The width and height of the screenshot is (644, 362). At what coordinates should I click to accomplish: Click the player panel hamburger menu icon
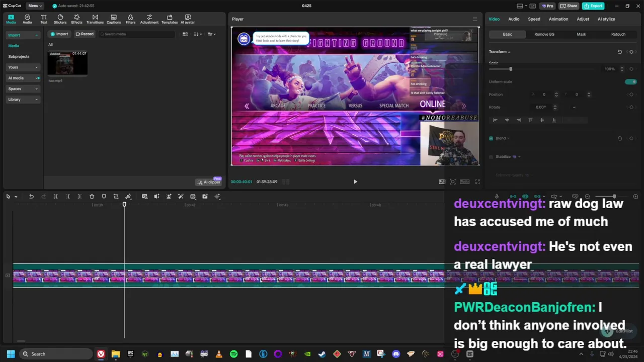(x=474, y=19)
